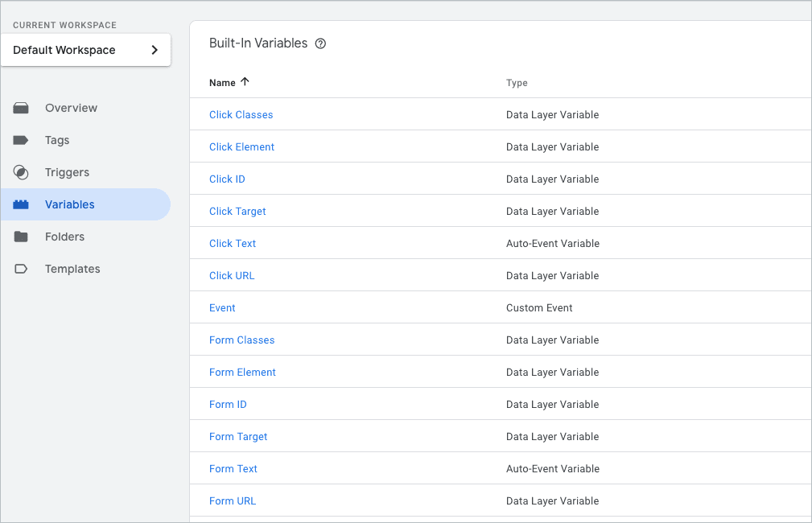Open the Templates menu item
812x523 pixels.
pyautogui.click(x=72, y=269)
